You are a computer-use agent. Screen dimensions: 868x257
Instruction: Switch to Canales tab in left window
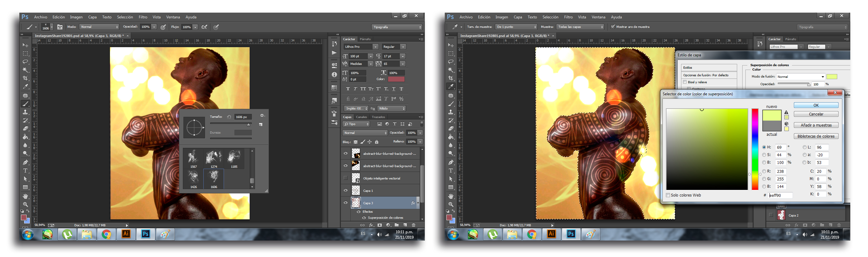(361, 117)
